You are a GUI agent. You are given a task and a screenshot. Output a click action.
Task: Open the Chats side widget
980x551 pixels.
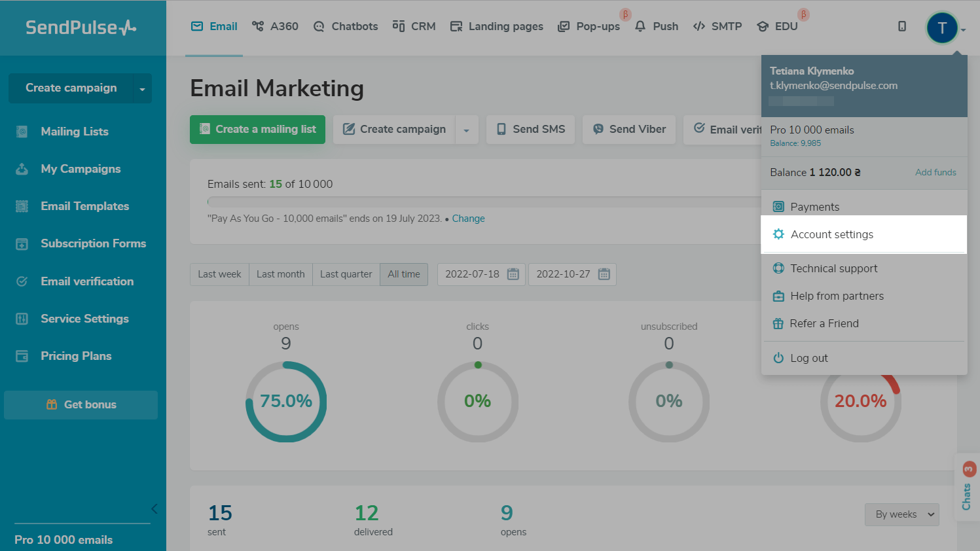tap(966, 489)
